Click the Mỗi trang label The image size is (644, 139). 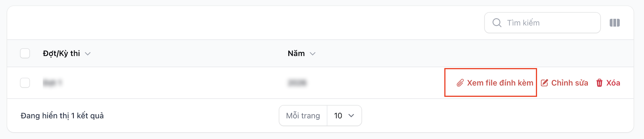303,116
